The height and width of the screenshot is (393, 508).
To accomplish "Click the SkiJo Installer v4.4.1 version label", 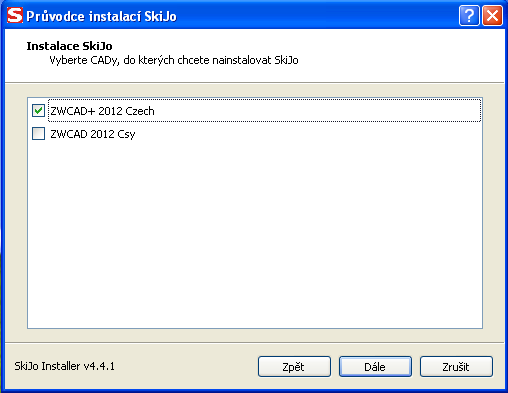I will tap(64, 366).
